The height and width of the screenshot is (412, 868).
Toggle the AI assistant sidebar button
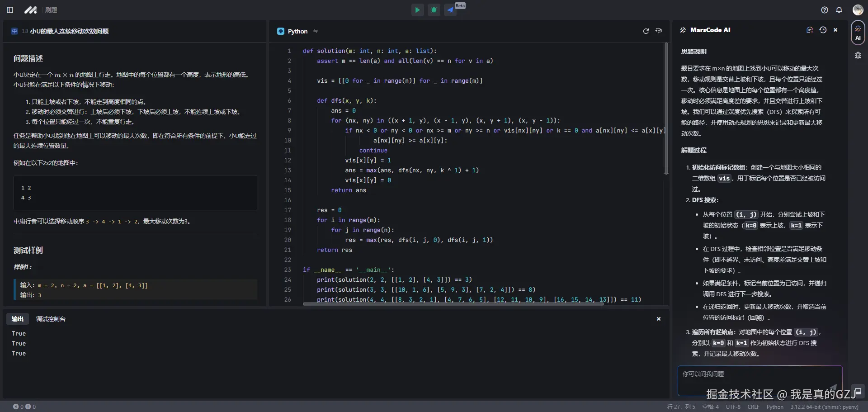[x=858, y=33]
